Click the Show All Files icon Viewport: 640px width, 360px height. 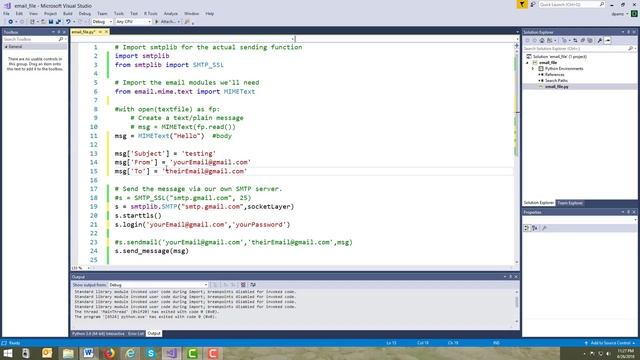(590, 40)
